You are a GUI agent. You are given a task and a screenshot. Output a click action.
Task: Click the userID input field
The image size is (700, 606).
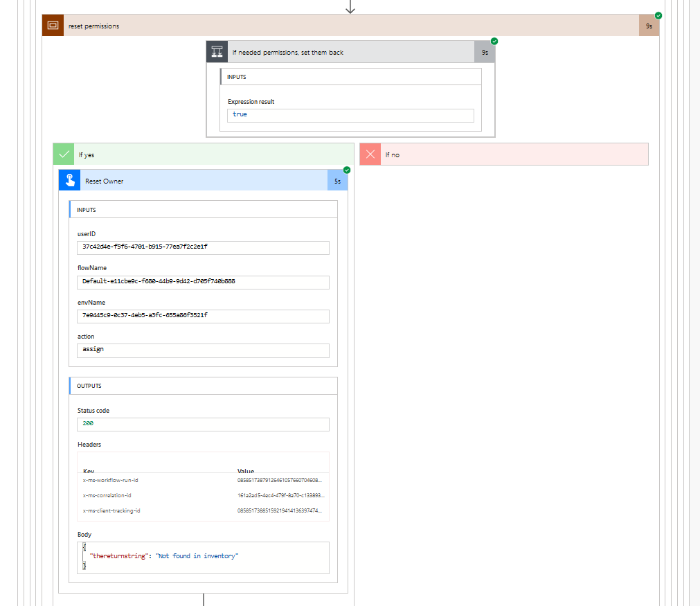point(203,248)
